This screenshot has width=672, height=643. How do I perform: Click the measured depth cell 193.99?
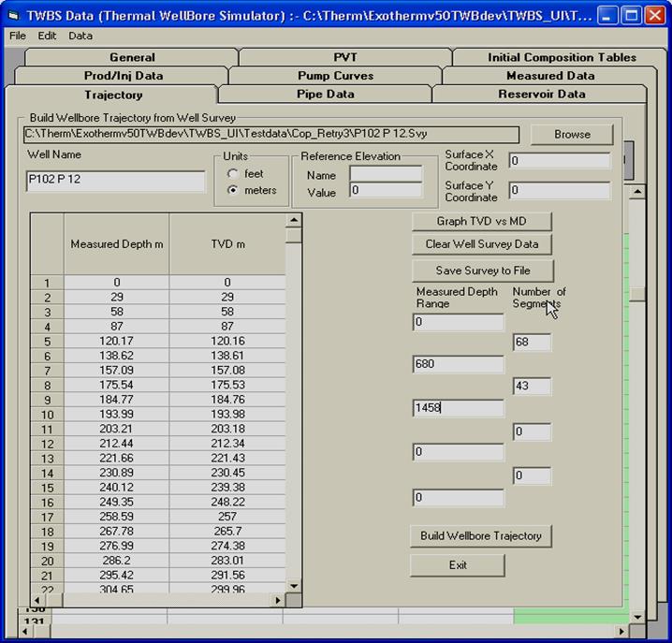click(x=117, y=415)
